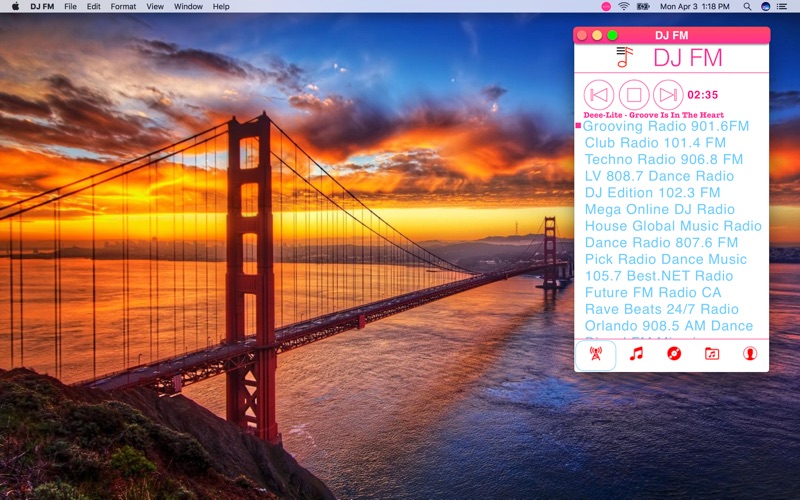
Task: Open the profile person tab
Action: pyautogui.click(x=749, y=354)
